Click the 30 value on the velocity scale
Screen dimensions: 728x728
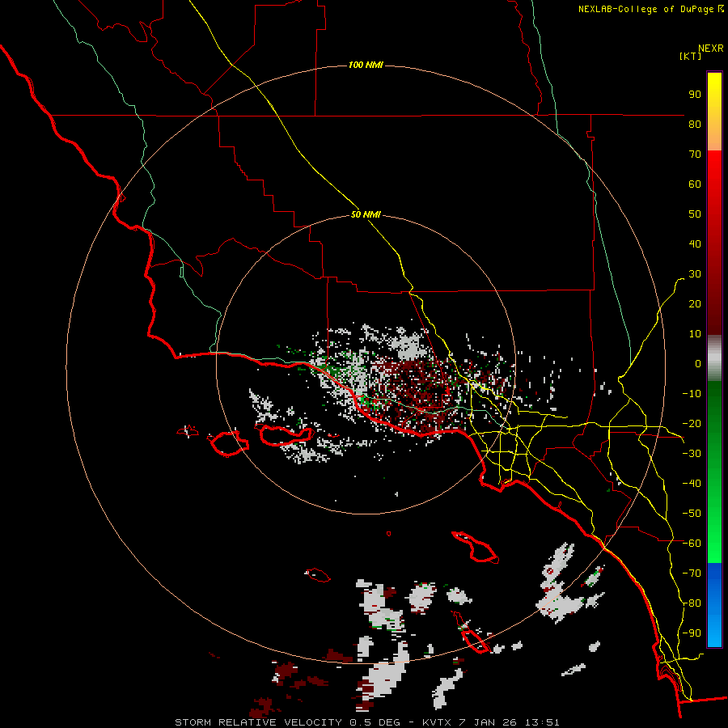click(695, 274)
